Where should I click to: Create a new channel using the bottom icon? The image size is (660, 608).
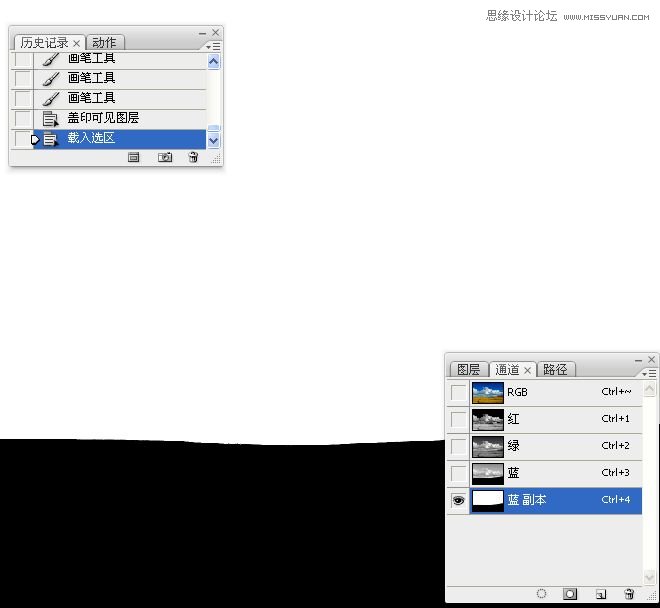pos(600,594)
